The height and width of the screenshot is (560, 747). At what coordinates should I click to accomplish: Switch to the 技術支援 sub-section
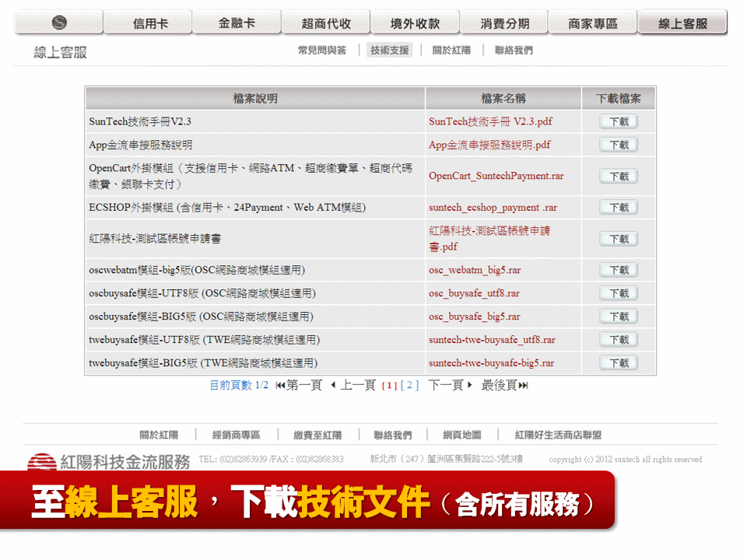click(390, 50)
